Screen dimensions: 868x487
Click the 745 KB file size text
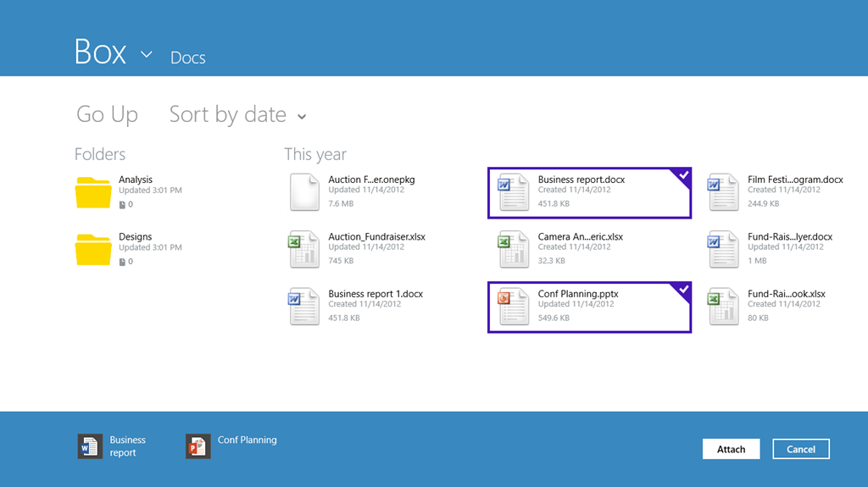click(341, 261)
